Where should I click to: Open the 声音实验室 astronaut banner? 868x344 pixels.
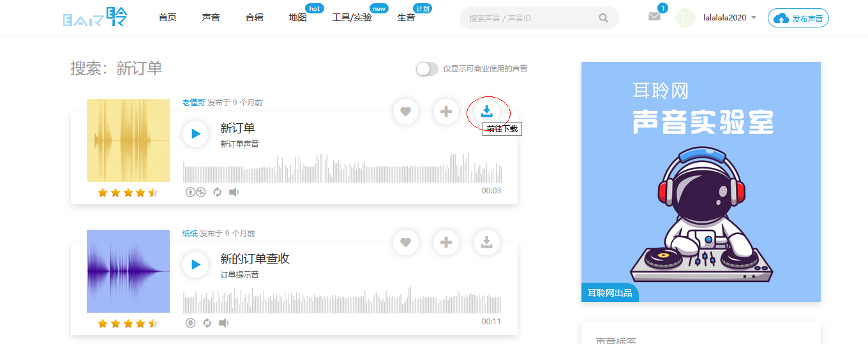(701, 182)
